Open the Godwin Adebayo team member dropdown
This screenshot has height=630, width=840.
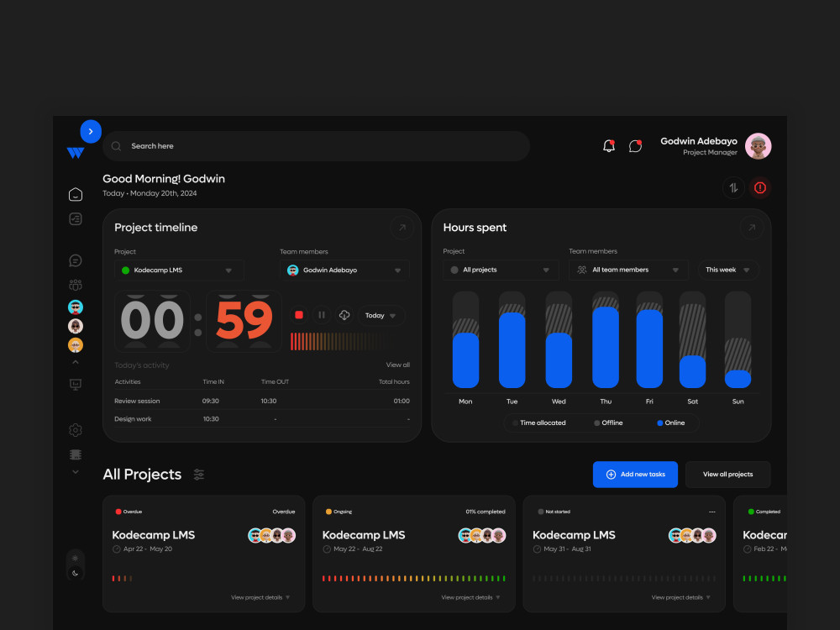344,270
